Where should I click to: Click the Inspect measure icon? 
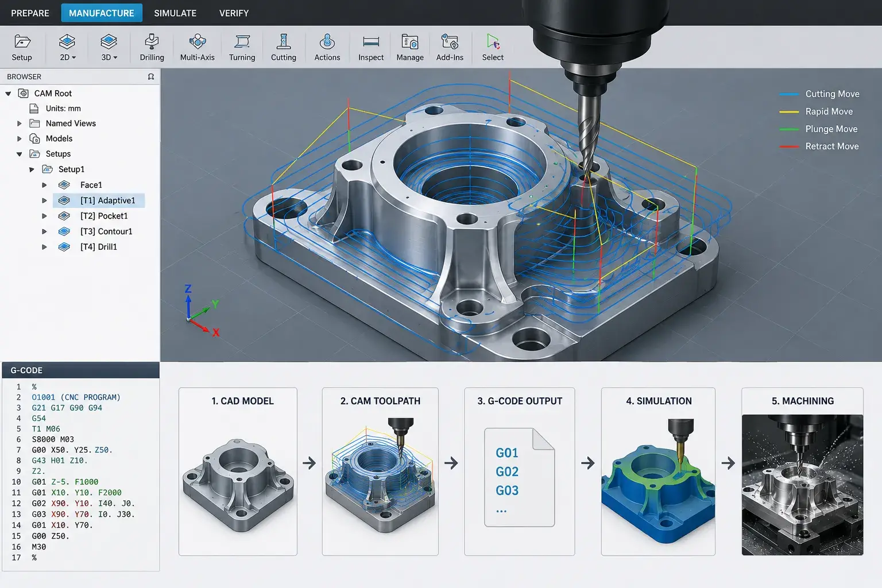tap(371, 41)
